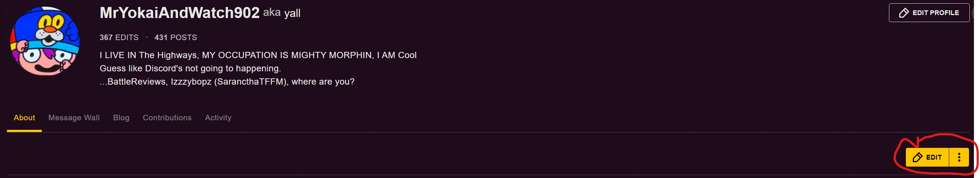The width and height of the screenshot is (980, 178).
Task: Switch to the About tab
Action: click(24, 118)
